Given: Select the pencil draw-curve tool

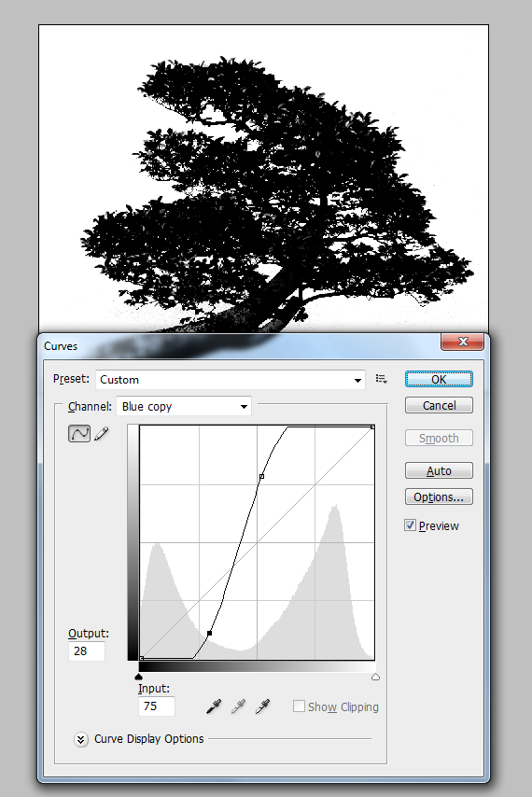Looking at the screenshot, I should click(x=102, y=434).
